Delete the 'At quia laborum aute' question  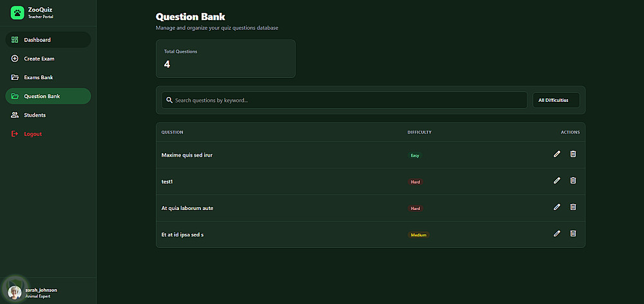[573, 207]
